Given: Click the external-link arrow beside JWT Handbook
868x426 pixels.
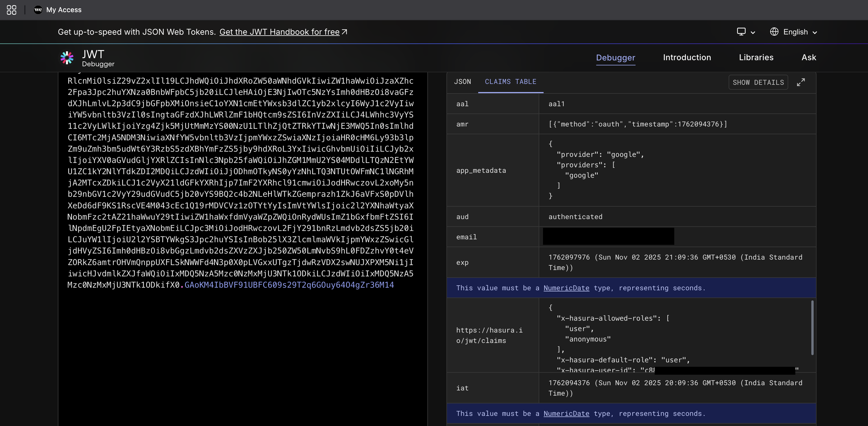Looking at the screenshot, I should point(344,32).
